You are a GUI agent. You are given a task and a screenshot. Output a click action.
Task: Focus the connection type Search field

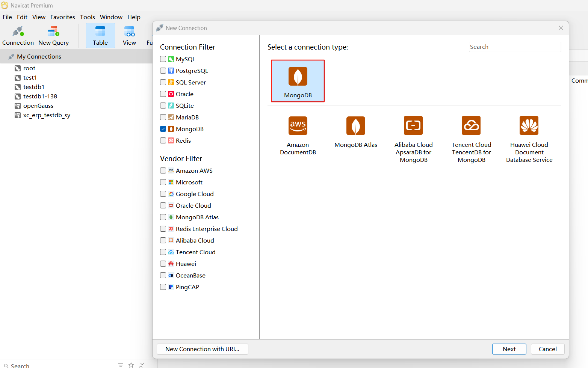[x=515, y=47]
